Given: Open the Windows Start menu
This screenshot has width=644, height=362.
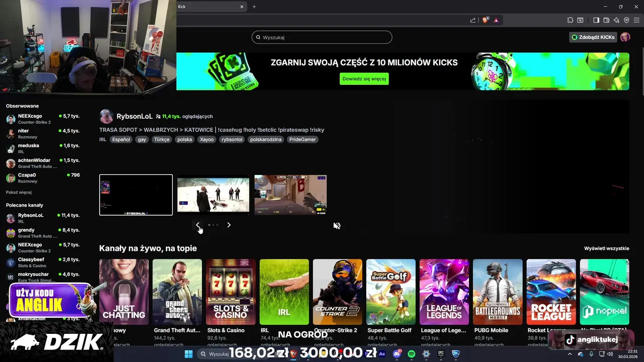Looking at the screenshot, I should [189, 354].
